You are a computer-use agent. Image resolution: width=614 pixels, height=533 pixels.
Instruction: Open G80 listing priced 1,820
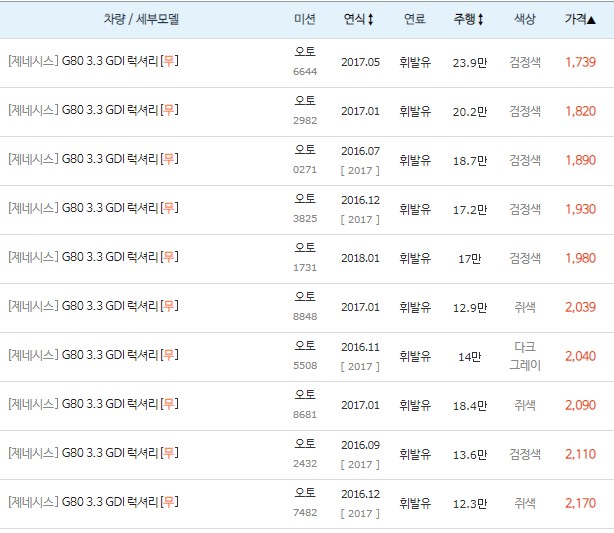click(x=93, y=110)
